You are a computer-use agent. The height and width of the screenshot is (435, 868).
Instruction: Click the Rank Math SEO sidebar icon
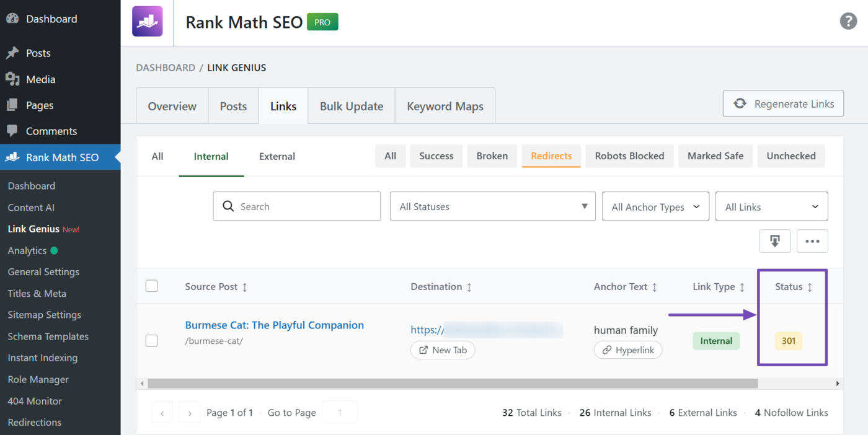click(x=14, y=157)
